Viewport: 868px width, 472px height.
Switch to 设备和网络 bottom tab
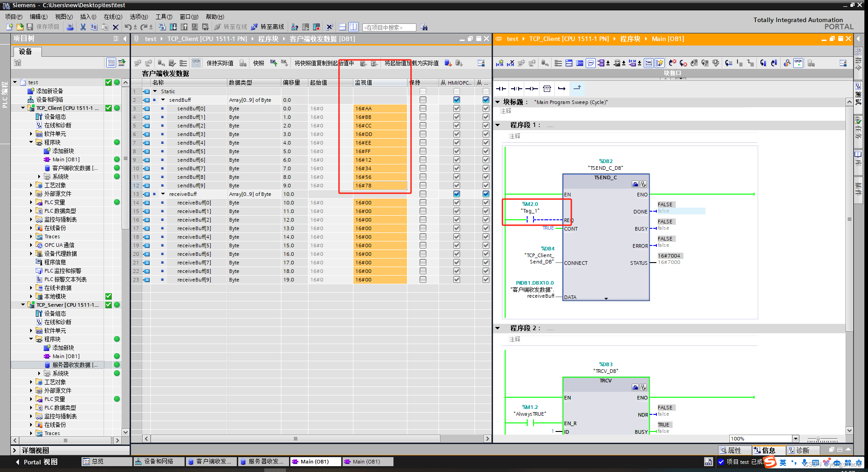158,462
